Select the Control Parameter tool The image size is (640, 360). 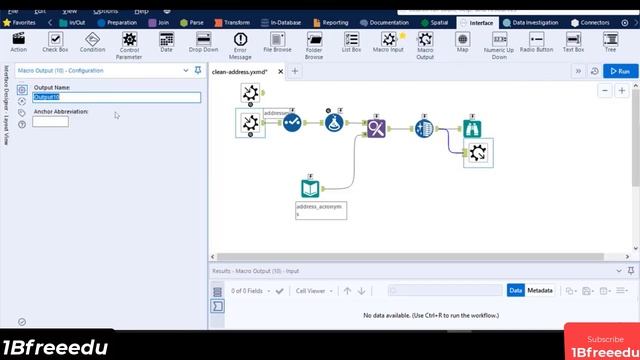pos(129,46)
